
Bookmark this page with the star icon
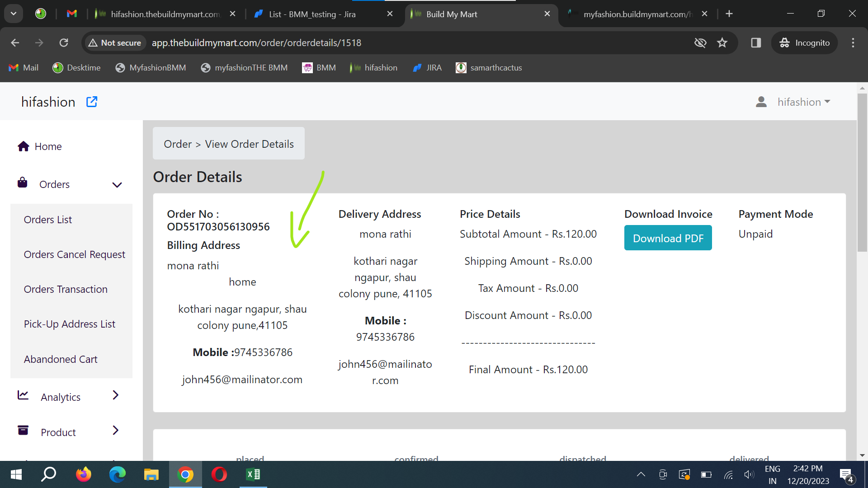coord(722,42)
